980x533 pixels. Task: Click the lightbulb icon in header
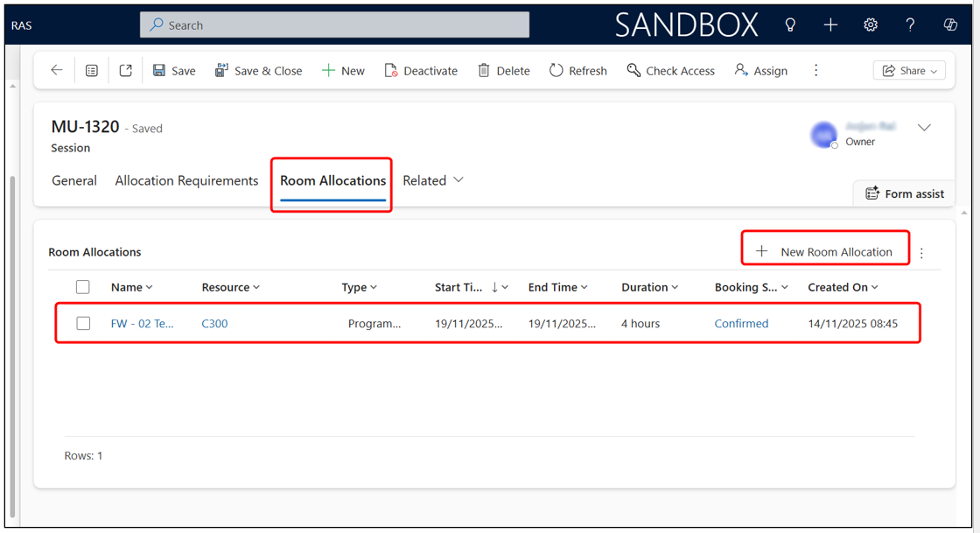point(790,25)
